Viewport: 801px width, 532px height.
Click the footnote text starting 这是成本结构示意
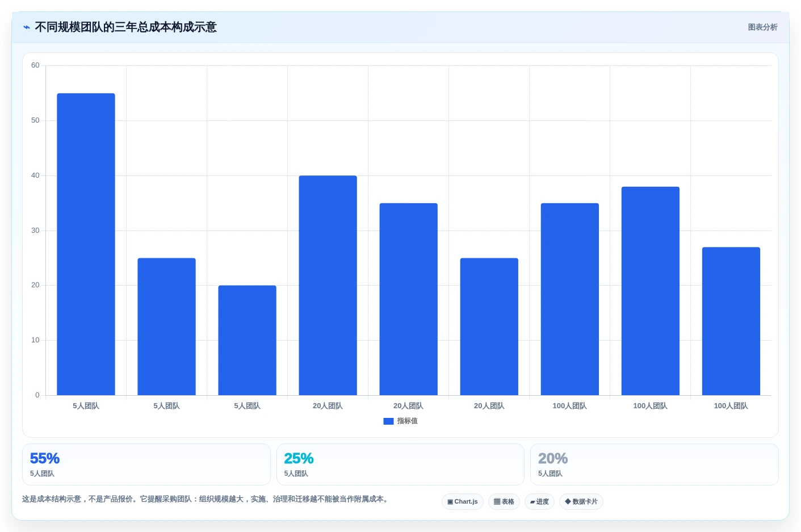pyautogui.click(x=205, y=499)
